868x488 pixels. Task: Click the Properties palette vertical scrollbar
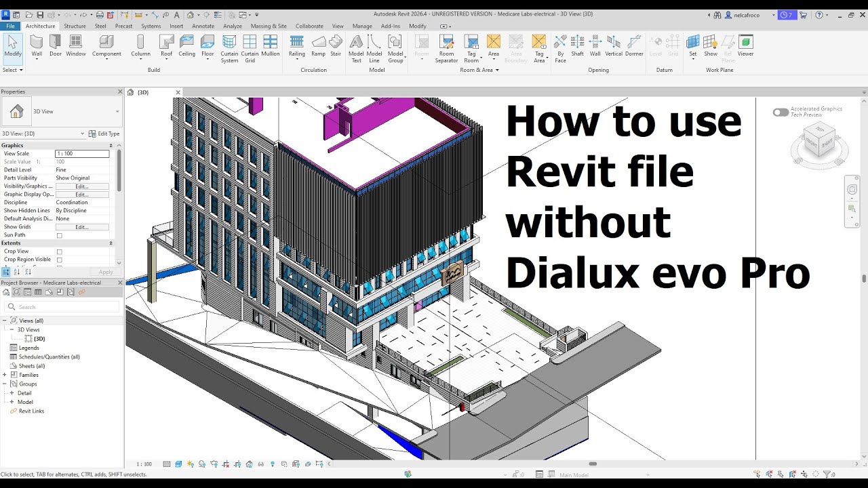119,169
